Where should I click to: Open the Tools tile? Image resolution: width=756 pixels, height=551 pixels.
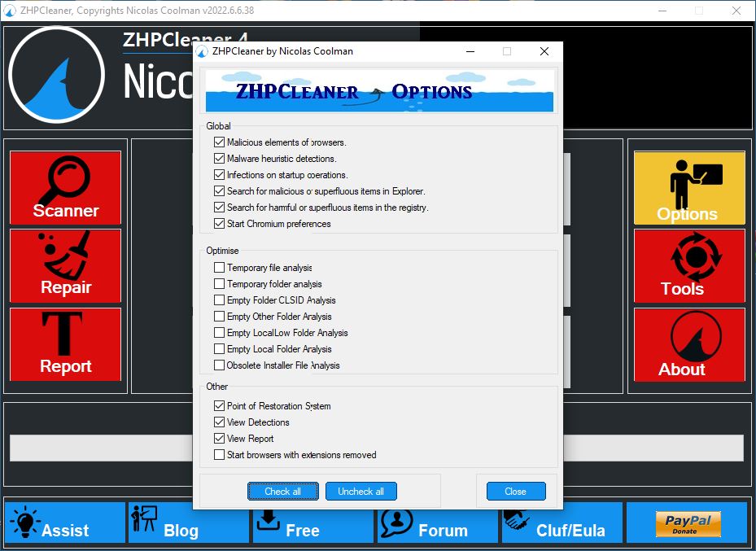[x=689, y=266]
